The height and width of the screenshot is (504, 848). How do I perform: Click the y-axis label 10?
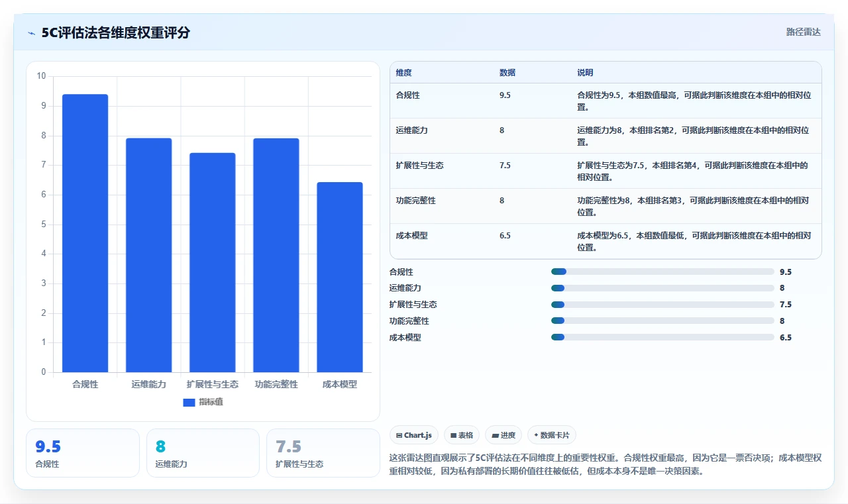pos(42,76)
